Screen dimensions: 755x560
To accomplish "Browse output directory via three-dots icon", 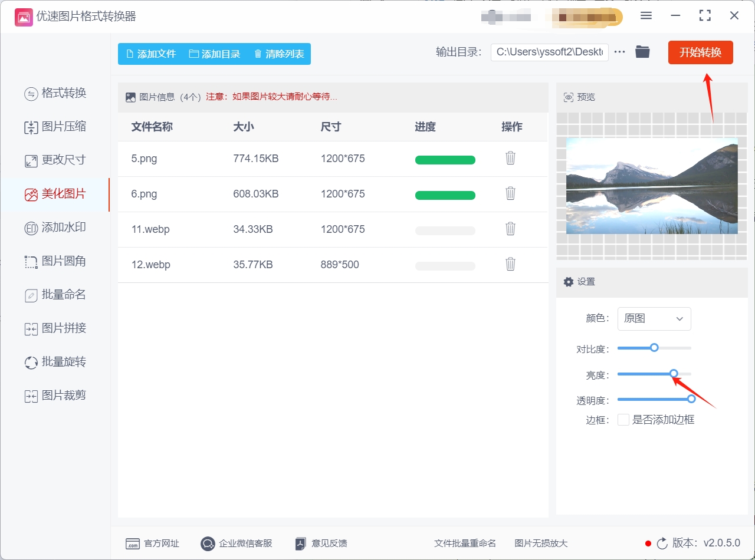I will click(x=619, y=52).
